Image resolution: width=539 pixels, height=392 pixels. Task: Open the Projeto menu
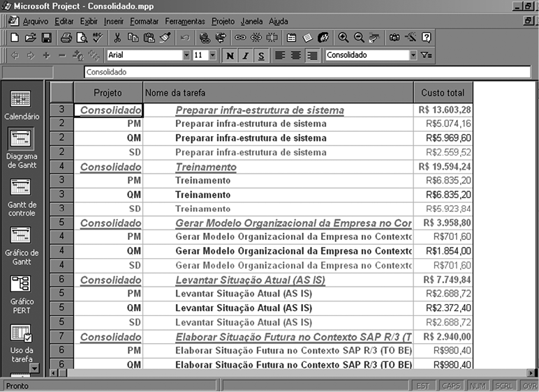point(223,22)
